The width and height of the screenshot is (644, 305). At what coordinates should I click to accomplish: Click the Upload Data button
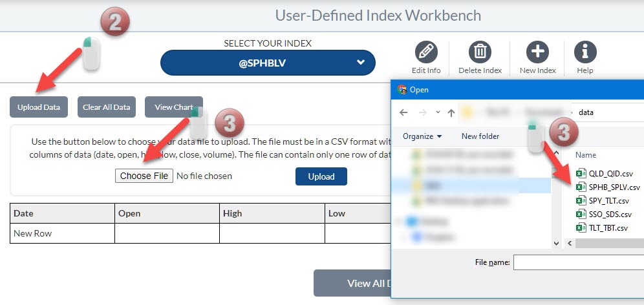pyautogui.click(x=39, y=107)
